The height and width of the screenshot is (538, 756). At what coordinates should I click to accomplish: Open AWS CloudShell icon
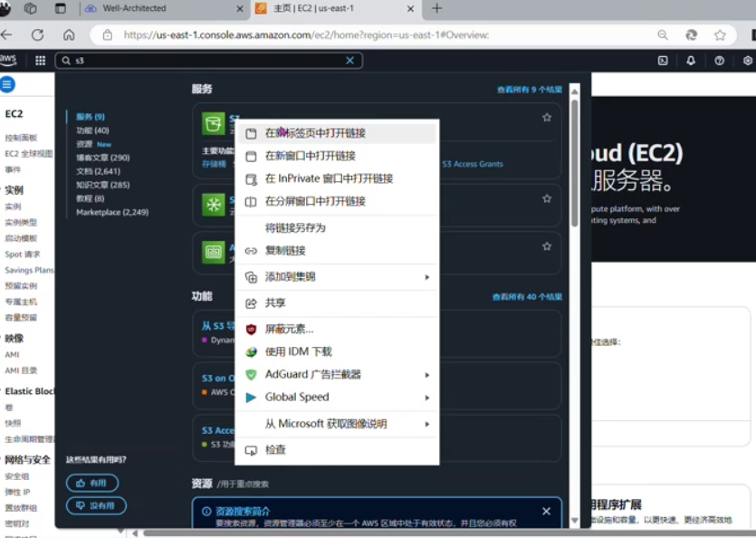663,61
